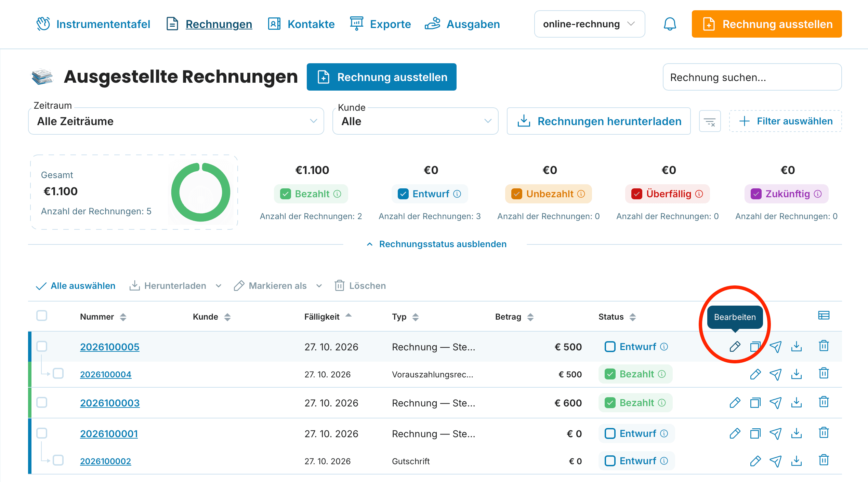868x482 pixels.
Task: Click Filter auswählen
Action: (785, 121)
